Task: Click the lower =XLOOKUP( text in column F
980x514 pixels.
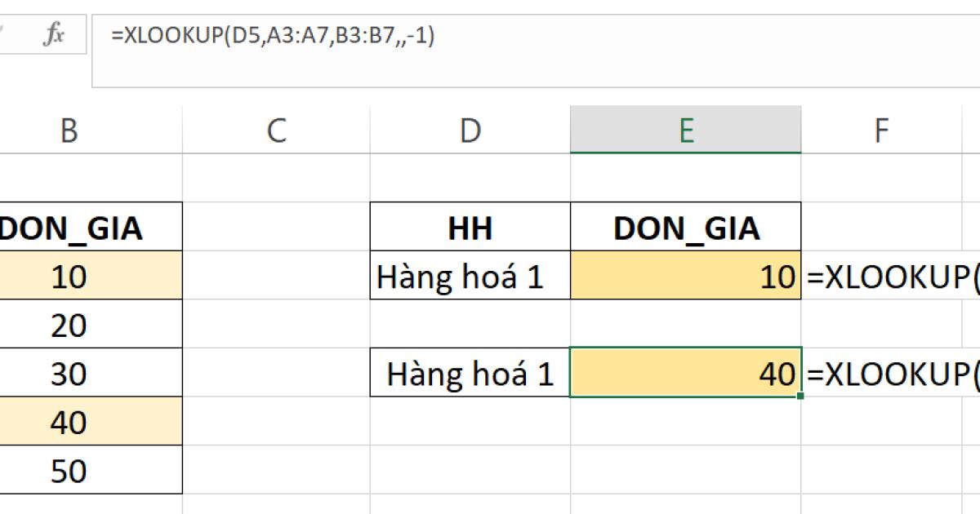Action: click(x=889, y=374)
